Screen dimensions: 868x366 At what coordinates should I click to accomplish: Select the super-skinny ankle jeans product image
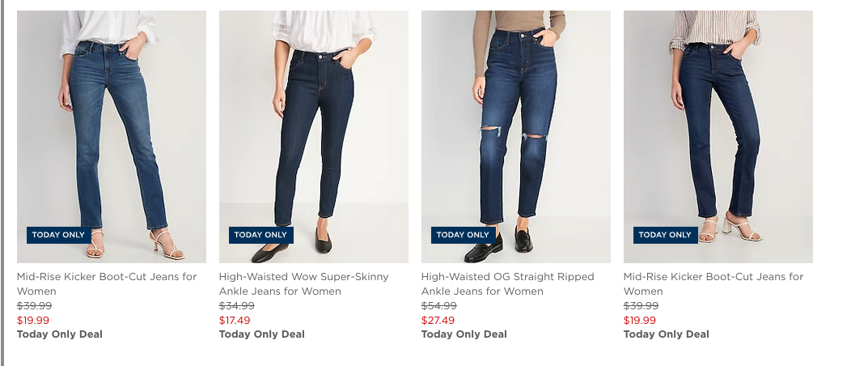(314, 130)
